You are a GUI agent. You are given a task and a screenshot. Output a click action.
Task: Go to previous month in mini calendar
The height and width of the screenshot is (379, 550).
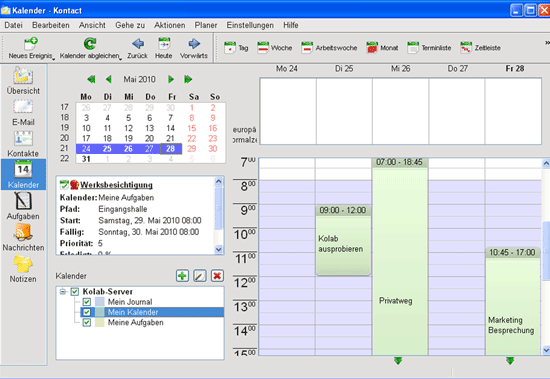[x=109, y=79]
